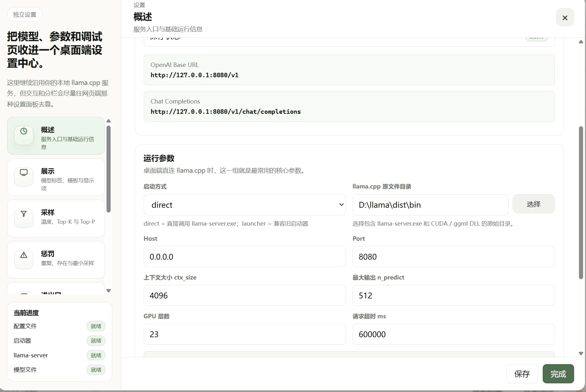
Task: Open the 概述 settings section
Action: (56, 136)
